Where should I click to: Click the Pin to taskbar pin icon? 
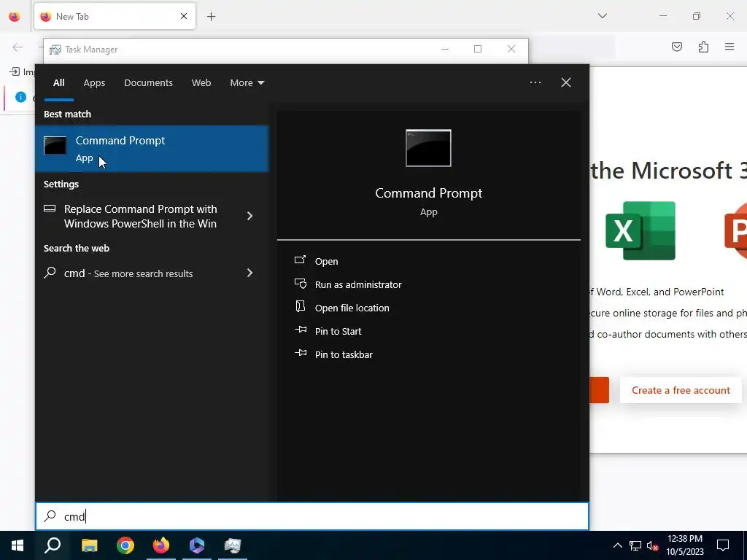click(301, 353)
